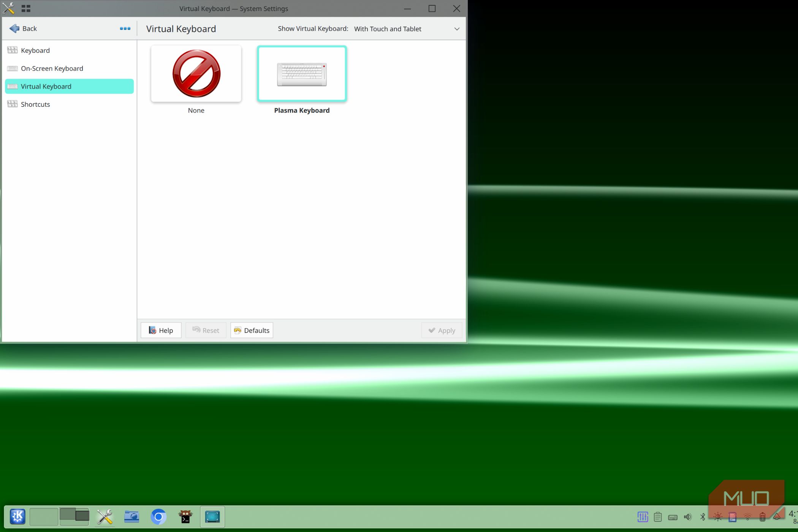Click the screenshot tool taskbar icon
Image resolution: width=798 pixels, height=532 pixels.
[212, 517]
